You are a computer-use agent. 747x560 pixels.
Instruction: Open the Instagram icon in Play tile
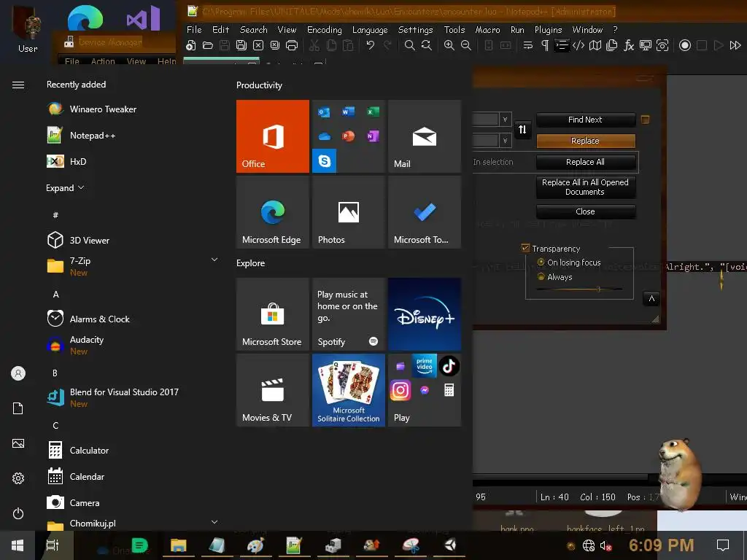(400, 391)
